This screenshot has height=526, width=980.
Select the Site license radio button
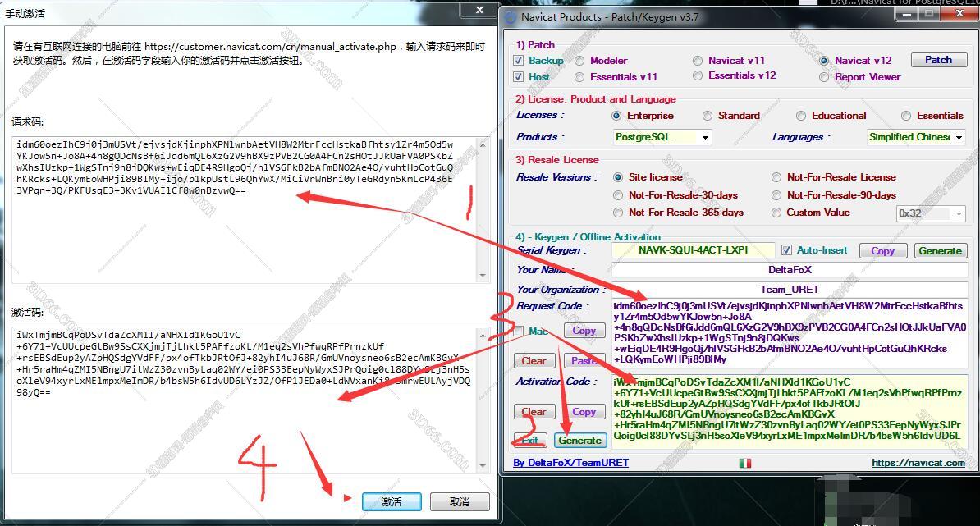coord(618,177)
